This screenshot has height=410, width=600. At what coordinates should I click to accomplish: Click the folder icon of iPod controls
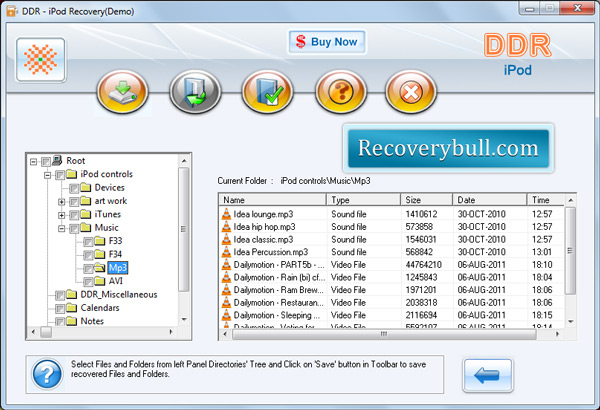(72, 175)
